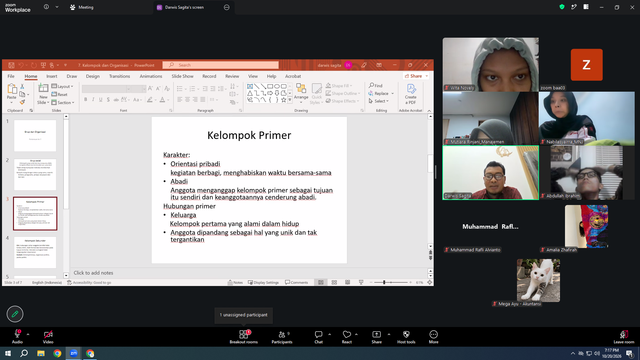Click the PowerPoint search box
The width and height of the screenshot is (640, 360).
[x=220, y=65]
